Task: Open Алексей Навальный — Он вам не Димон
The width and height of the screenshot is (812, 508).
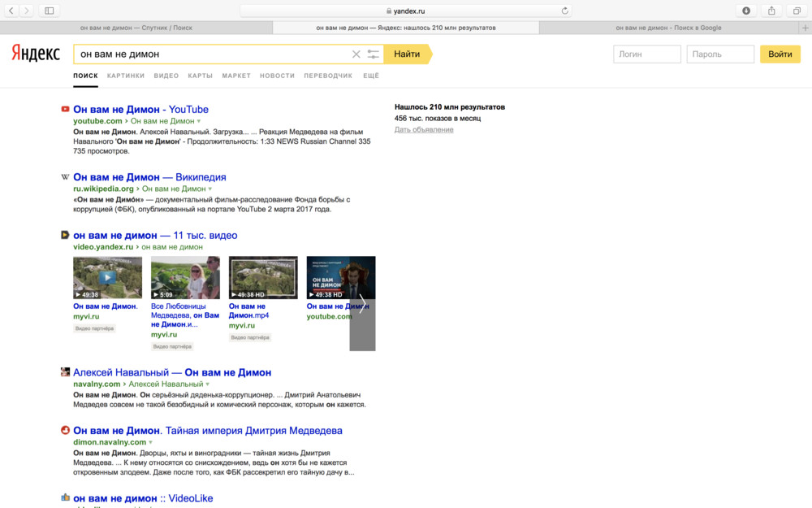Action: click(x=172, y=372)
